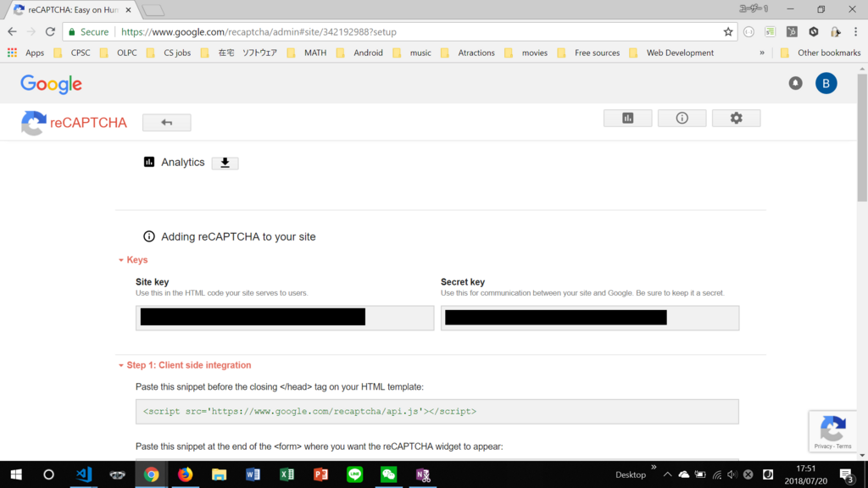Open the Apps bookmark shortcut
868x488 pixels.
tap(26, 53)
